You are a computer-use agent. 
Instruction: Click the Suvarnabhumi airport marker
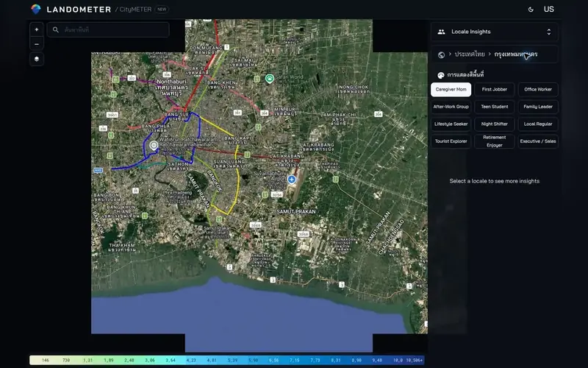291,179
